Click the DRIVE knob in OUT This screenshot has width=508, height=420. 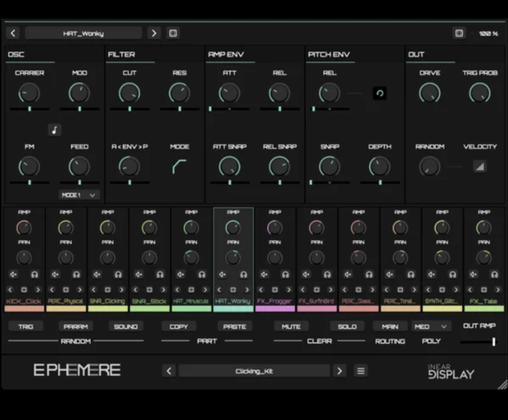[x=429, y=93]
